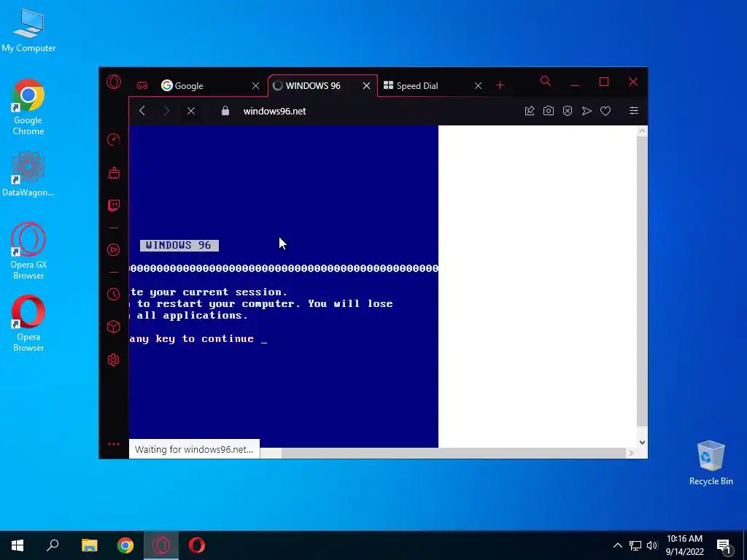
Task: Open Google Chrome desktop shortcut
Action: pos(28,108)
